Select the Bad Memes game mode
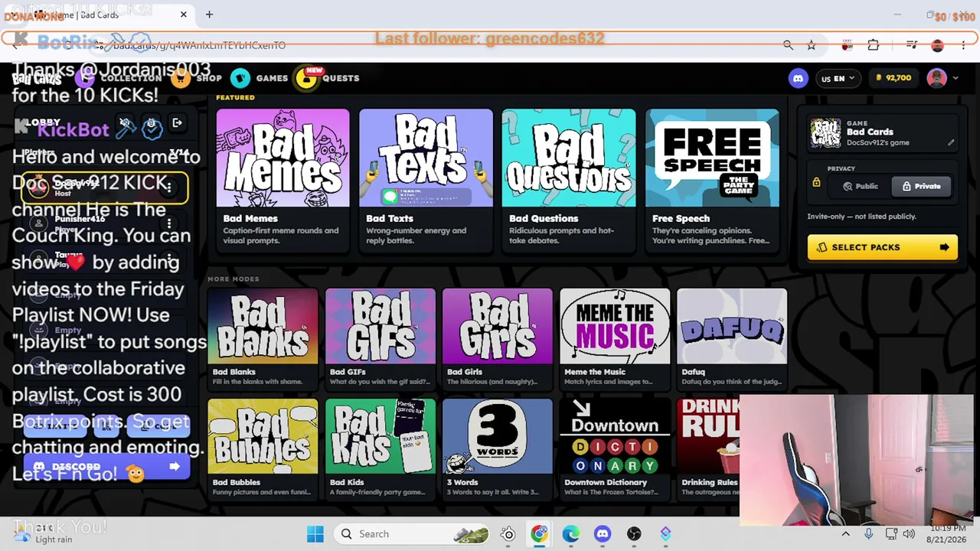The height and width of the screenshot is (551, 980). [x=283, y=180]
